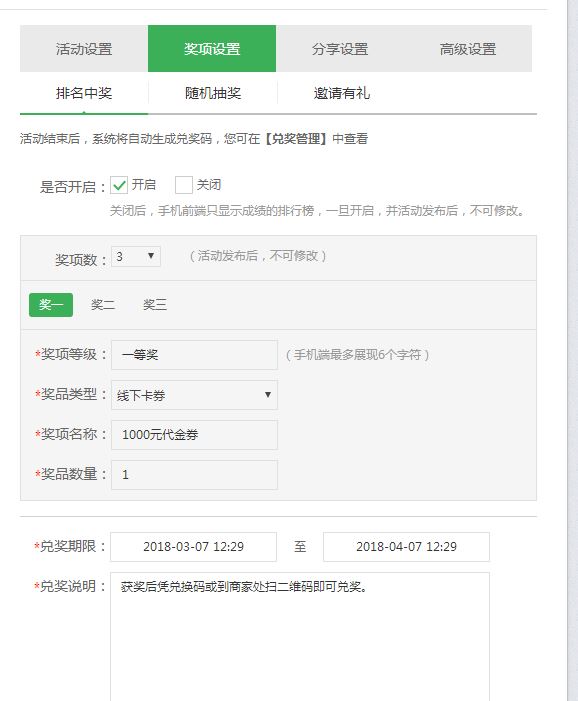Viewport: 578px width, 701px height.
Task: Click the 奖项等级 field with 一等奖
Action: 194,355
